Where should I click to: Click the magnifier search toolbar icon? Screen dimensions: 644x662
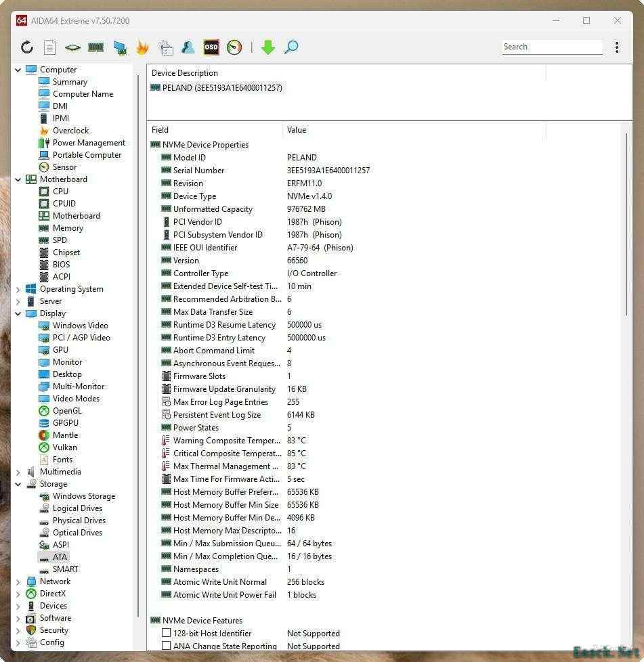click(x=291, y=47)
